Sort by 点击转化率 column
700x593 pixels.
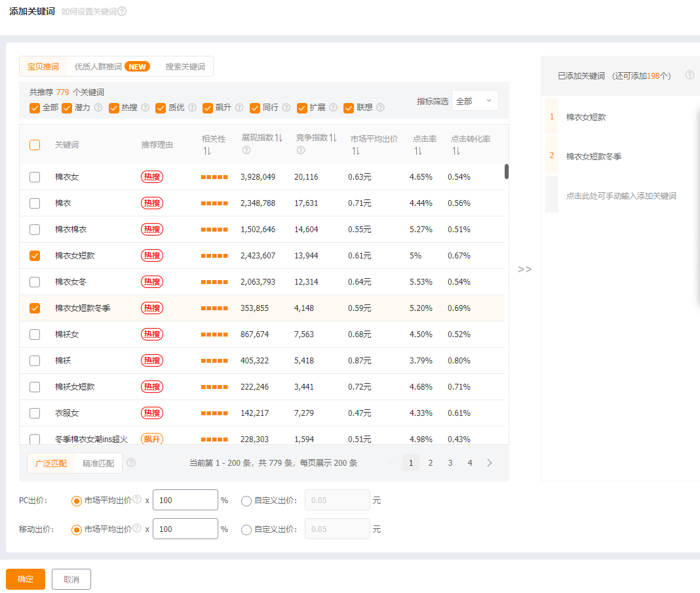454,152
